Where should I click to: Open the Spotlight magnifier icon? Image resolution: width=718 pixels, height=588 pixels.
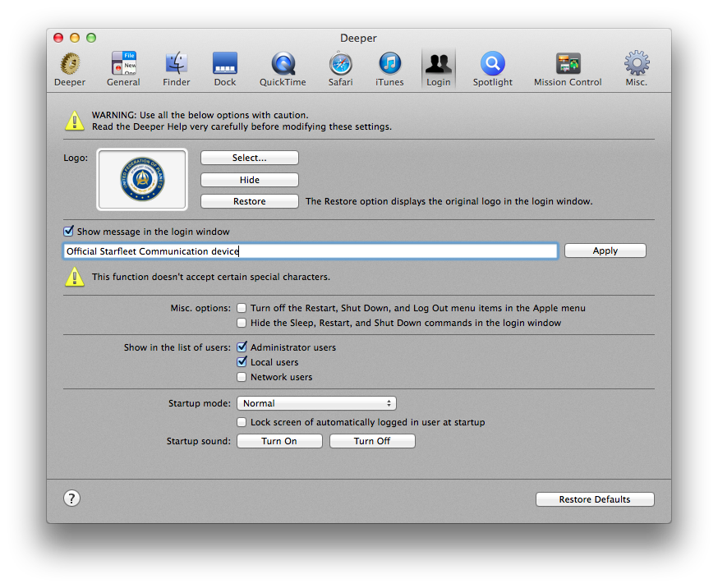(493, 63)
